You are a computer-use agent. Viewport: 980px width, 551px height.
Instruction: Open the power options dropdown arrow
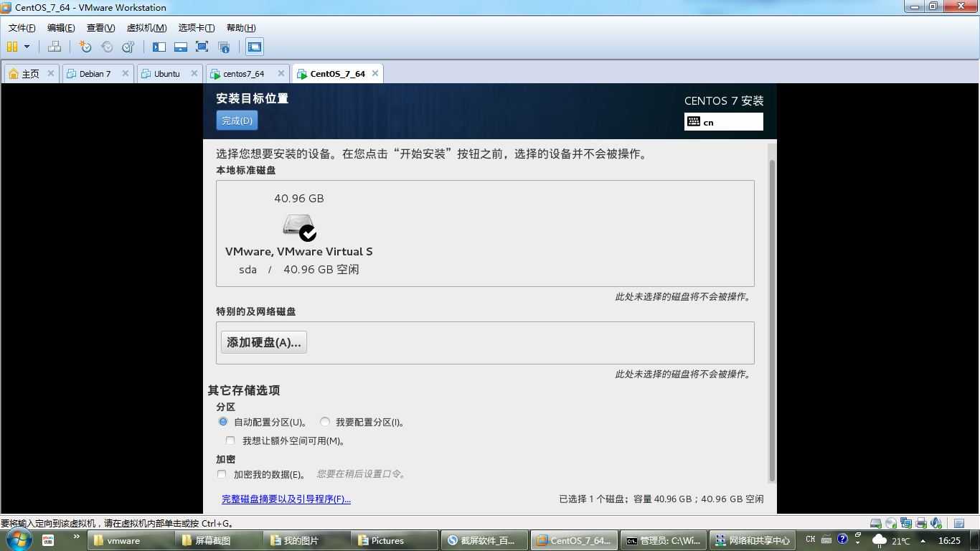[x=27, y=47]
